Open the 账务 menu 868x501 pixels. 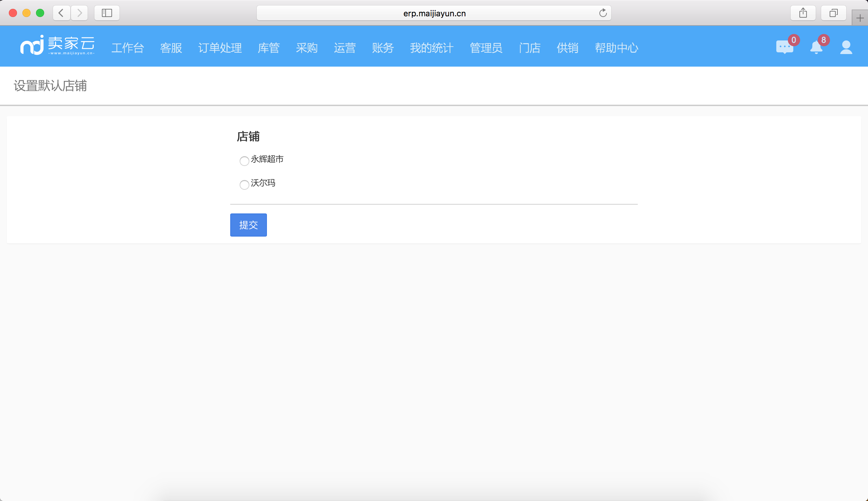pyautogui.click(x=383, y=48)
